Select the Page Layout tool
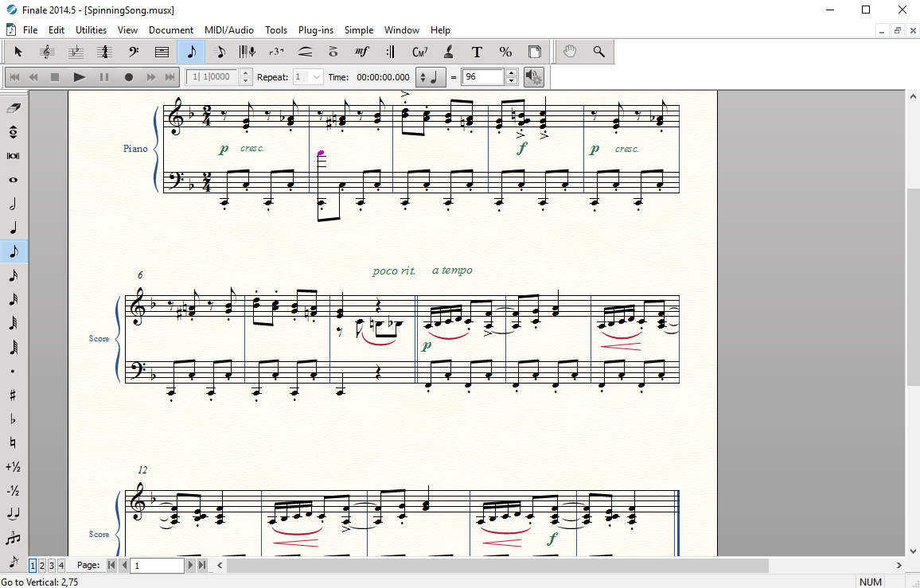Image resolution: width=920 pixels, height=588 pixels. (535, 52)
